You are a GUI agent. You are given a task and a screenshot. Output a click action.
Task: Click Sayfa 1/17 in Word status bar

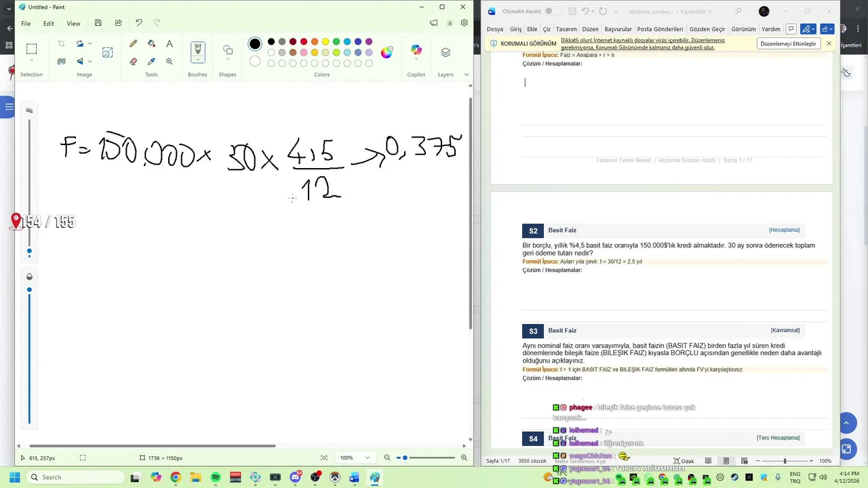[498, 461]
